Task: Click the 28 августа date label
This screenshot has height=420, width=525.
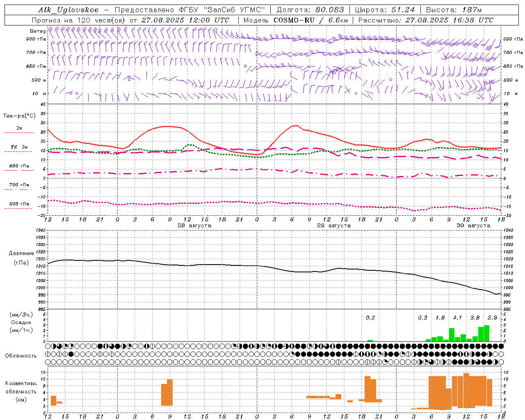Action: pyautogui.click(x=194, y=226)
